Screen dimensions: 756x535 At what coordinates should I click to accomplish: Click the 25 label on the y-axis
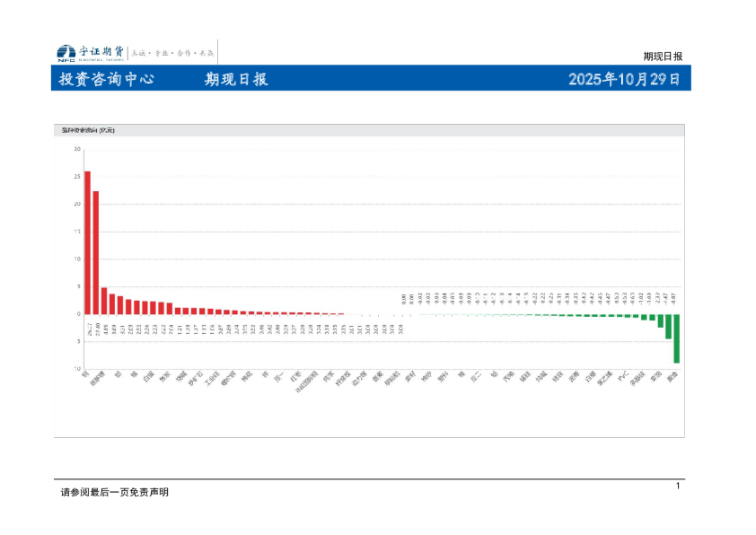click(77, 177)
